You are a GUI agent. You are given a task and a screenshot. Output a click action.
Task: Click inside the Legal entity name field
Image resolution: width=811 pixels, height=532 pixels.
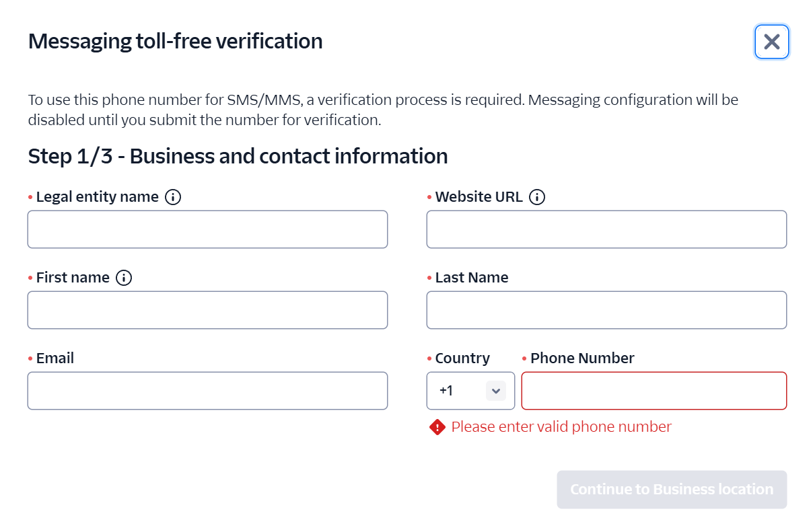207,229
